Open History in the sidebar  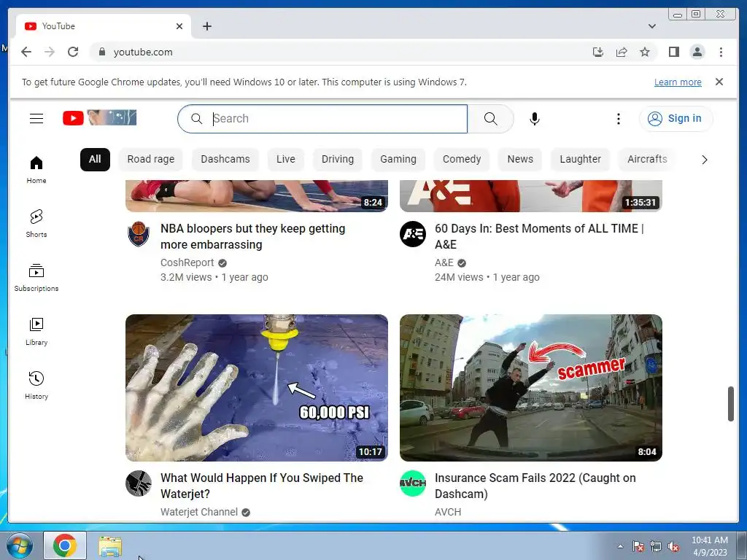pos(36,385)
